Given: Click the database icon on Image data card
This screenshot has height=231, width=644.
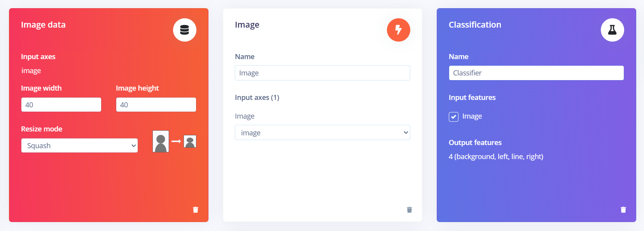Looking at the screenshot, I should (185, 30).
